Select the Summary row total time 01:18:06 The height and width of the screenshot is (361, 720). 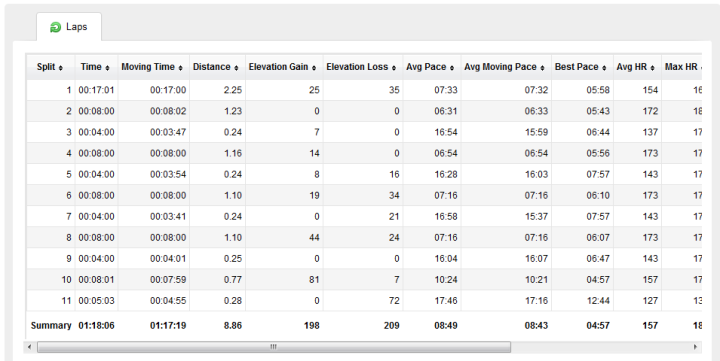tap(96, 326)
